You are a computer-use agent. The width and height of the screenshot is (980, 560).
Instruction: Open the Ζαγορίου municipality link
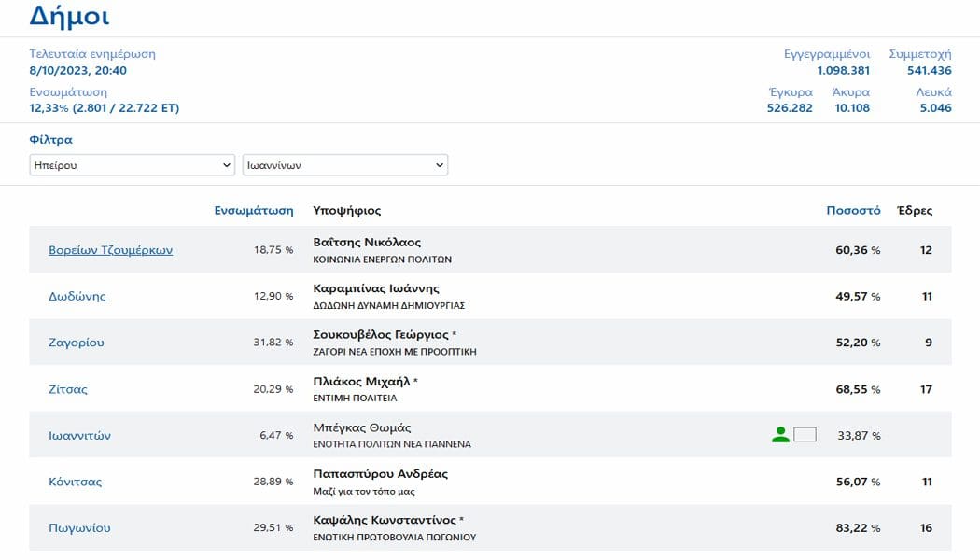[77, 343]
